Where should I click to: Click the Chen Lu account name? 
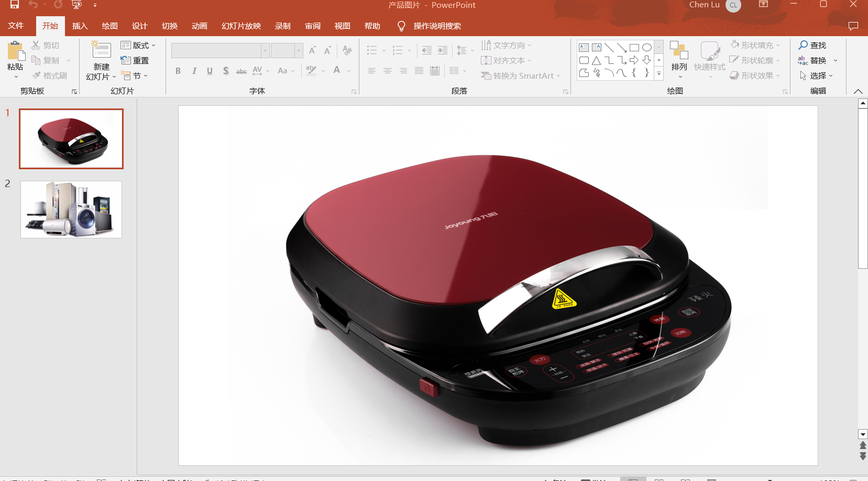click(x=704, y=5)
